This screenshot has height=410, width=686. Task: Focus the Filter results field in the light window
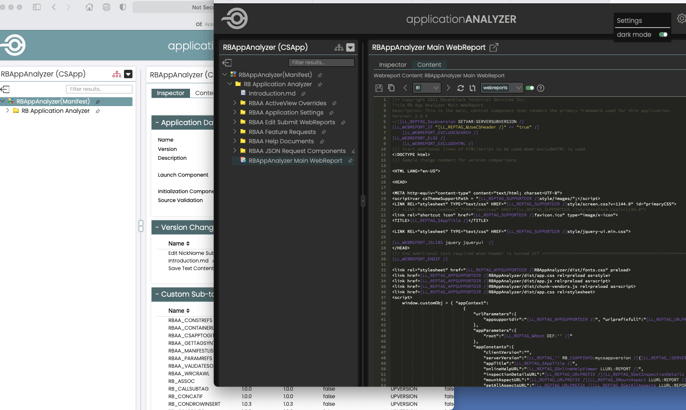click(x=99, y=89)
